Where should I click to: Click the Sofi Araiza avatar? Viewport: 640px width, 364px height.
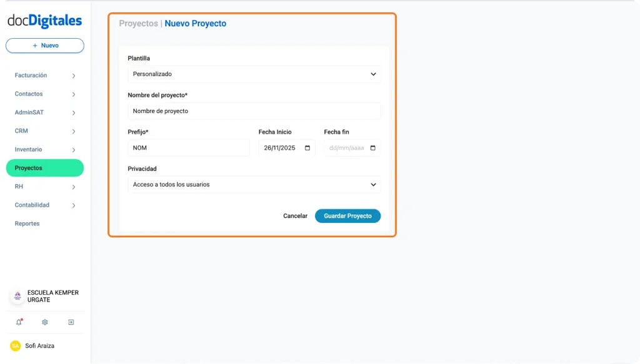15,345
